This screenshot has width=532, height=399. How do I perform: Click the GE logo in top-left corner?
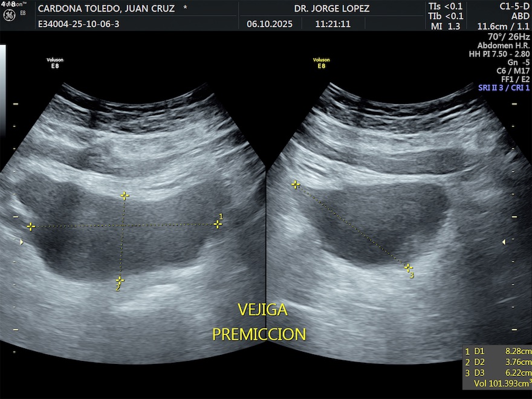pos(8,15)
